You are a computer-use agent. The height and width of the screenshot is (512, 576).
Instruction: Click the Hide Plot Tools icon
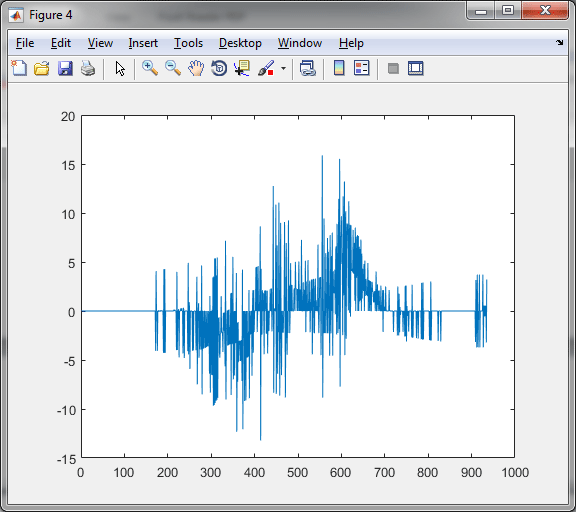pos(393,68)
